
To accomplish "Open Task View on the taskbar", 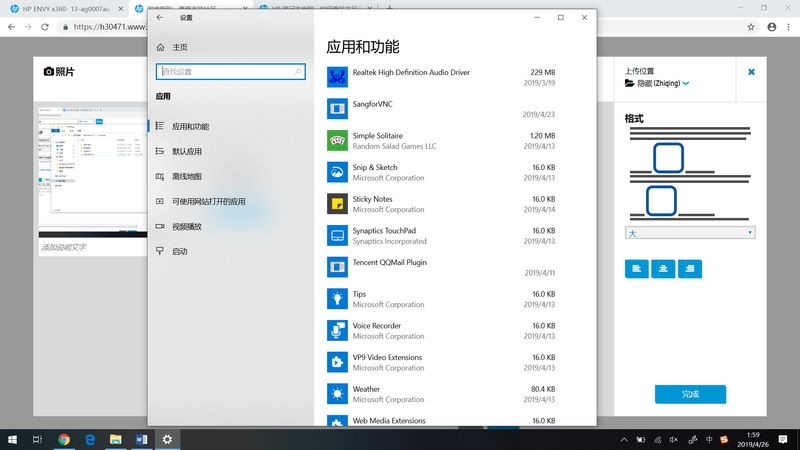I will pyautogui.click(x=37, y=439).
